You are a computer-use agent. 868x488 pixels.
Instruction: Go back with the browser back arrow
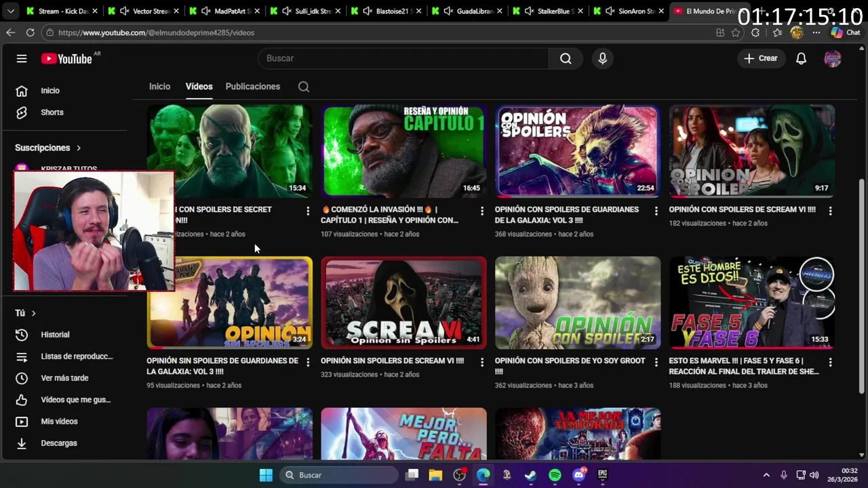[x=10, y=33]
